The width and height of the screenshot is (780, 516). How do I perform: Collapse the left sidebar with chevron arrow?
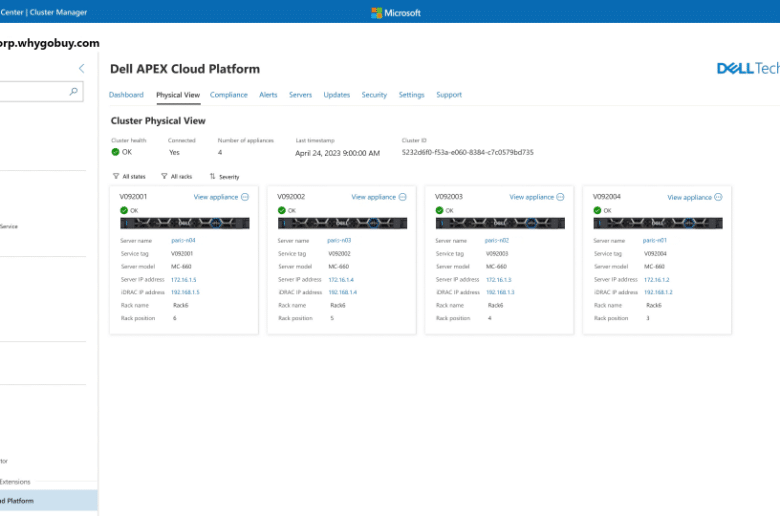click(x=82, y=68)
